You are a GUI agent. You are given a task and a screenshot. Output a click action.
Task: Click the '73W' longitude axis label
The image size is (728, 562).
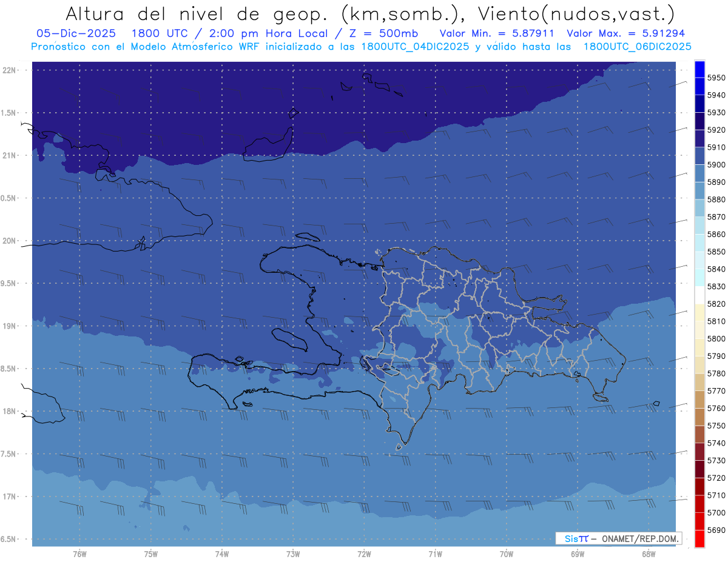pos(293,555)
